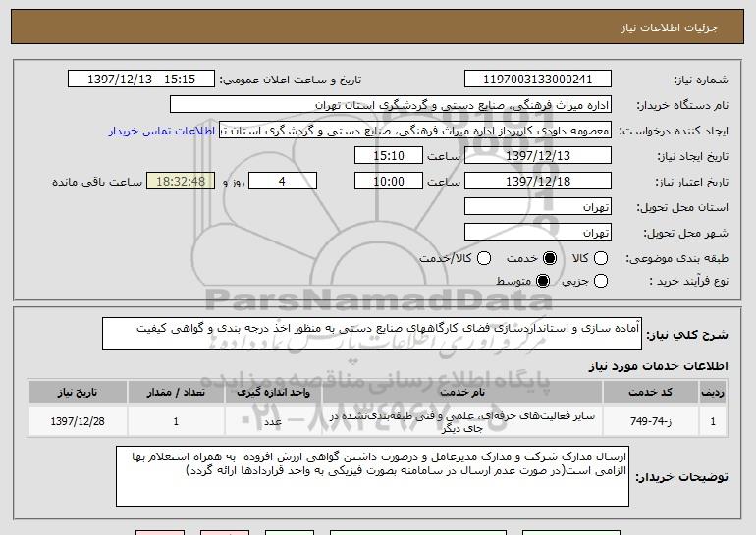
Task: Click the 10:00 validity time field
Action: (x=389, y=182)
